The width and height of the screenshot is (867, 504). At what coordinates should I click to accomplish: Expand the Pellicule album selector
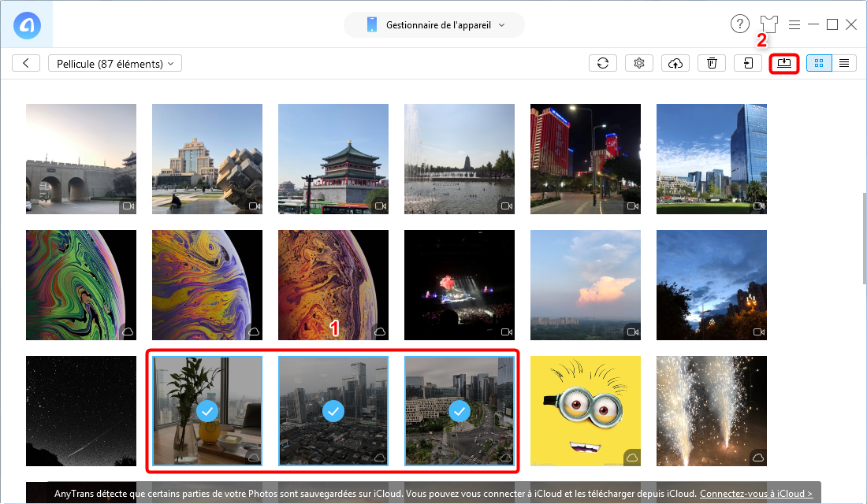pos(114,62)
